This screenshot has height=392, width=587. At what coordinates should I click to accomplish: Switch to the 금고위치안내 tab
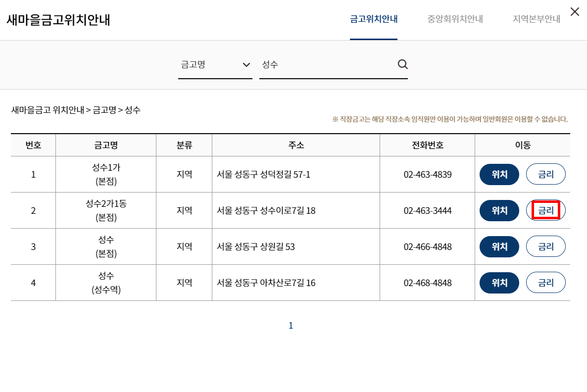(374, 19)
